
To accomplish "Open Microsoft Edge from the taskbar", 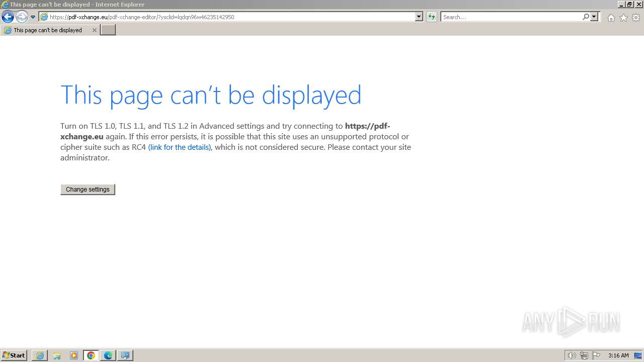I will tap(108, 355).
